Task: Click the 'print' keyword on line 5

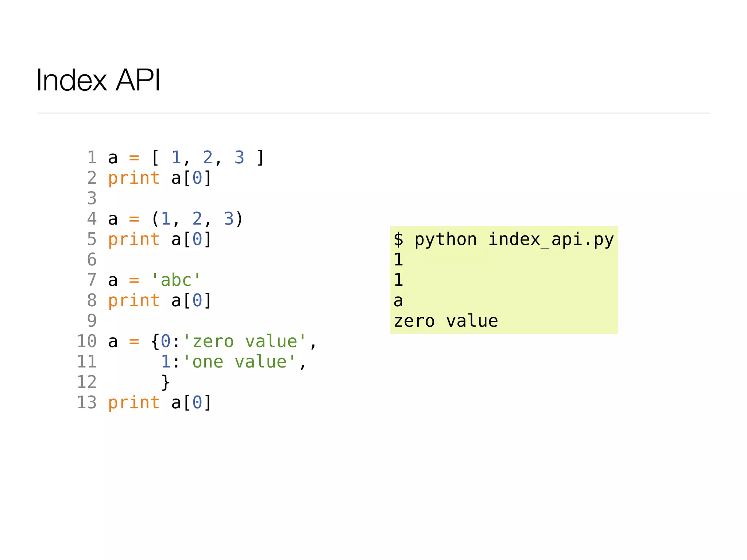Action: click(x=134, y=240)
